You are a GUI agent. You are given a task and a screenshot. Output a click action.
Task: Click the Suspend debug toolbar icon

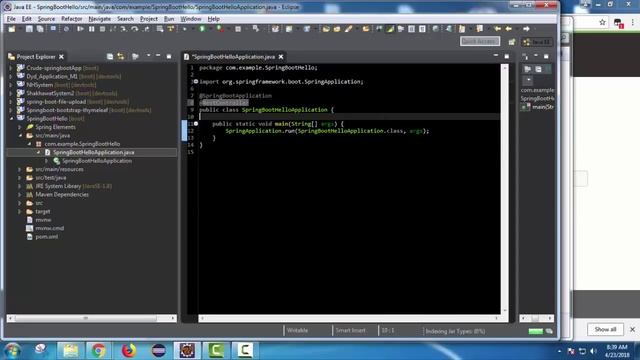[91, 29]
